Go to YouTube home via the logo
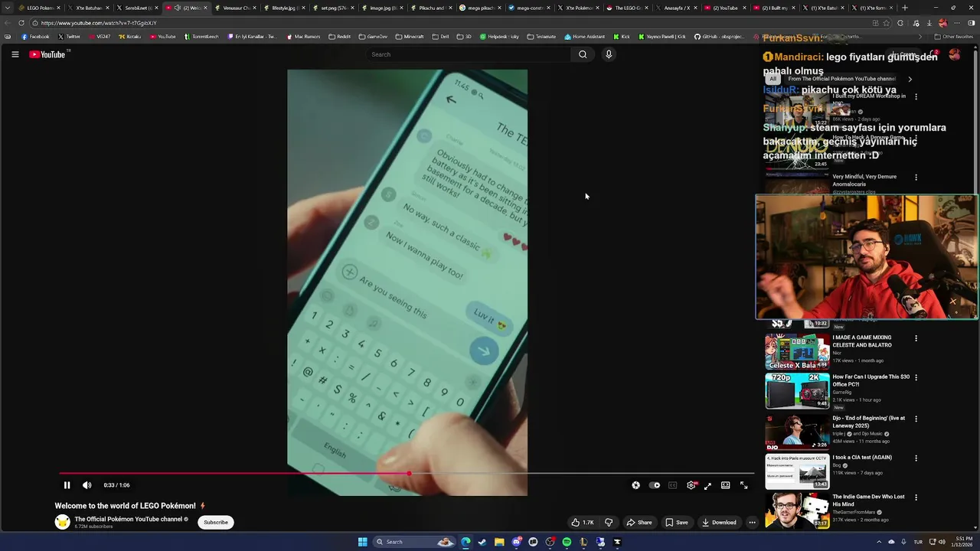 click(x=47, y=54)
